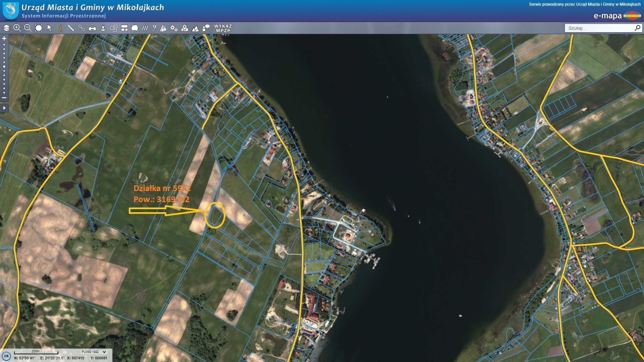Open the question mark help
This screenshot has height=362, width=644.
[x=154, y=28]
